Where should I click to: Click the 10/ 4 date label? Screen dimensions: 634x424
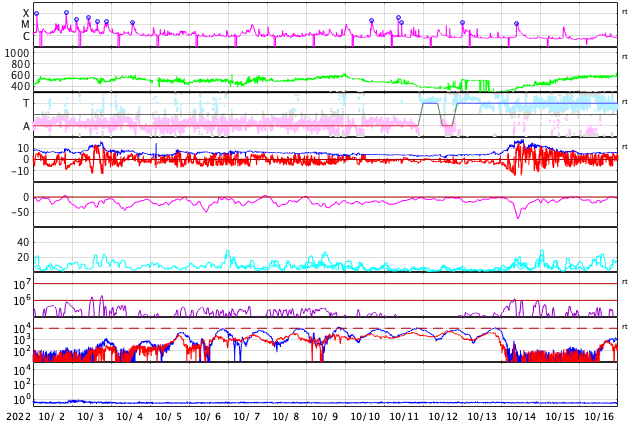pos(130,417)
